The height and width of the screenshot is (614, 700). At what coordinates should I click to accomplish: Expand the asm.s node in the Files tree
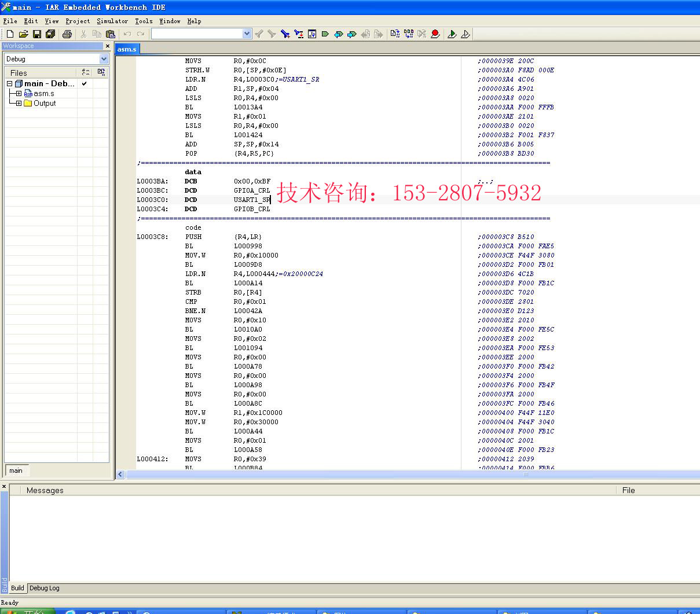(18, 93)
